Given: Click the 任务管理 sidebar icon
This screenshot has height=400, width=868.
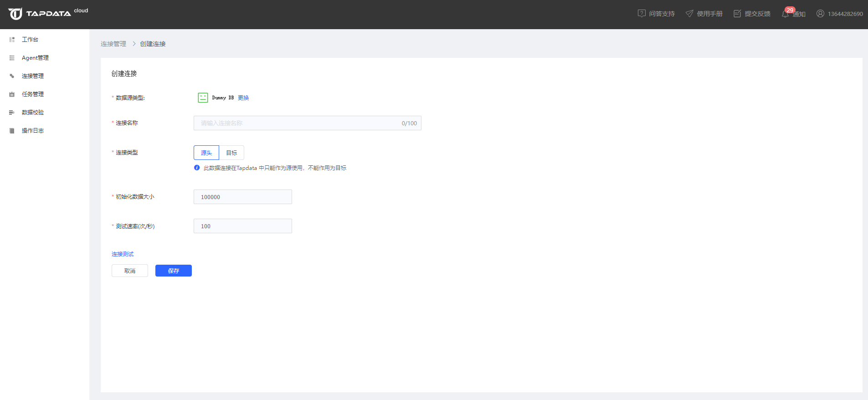Looking at the screenshot, I should [x=12, y=94].
